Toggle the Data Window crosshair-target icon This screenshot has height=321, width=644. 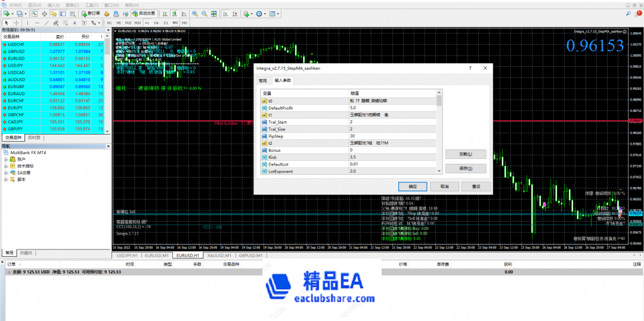tap(44, 14)
